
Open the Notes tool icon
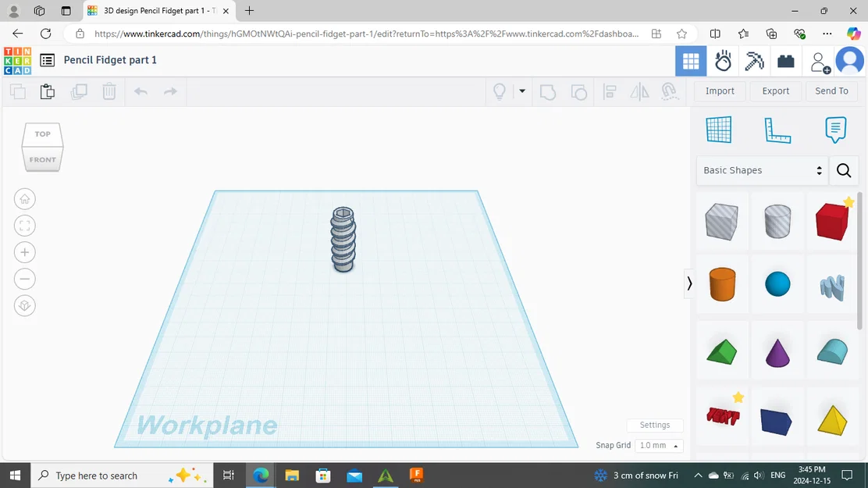pyautogui.click(x=835, y=130)
